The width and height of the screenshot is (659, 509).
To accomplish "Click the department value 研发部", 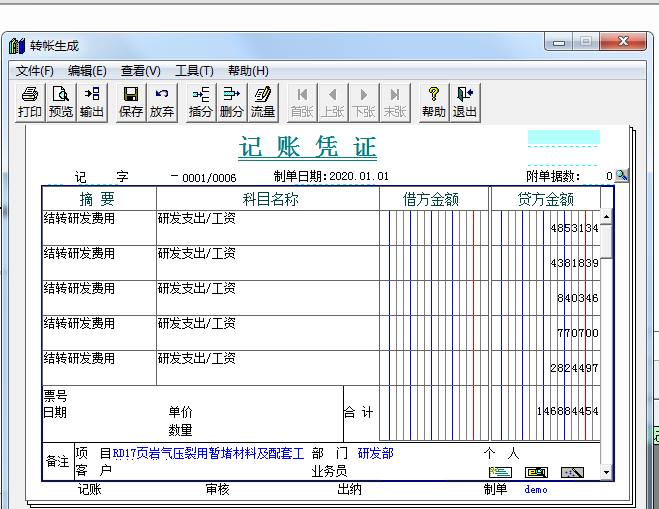I will click(376, 453).
